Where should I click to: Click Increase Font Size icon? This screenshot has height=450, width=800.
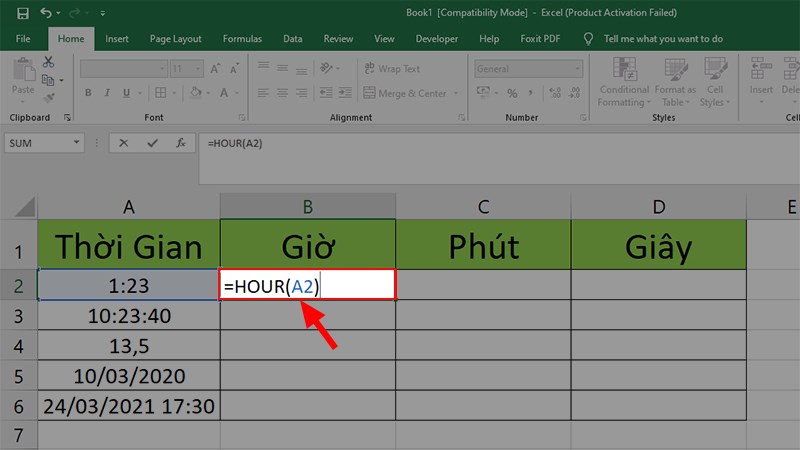[215, 68]
